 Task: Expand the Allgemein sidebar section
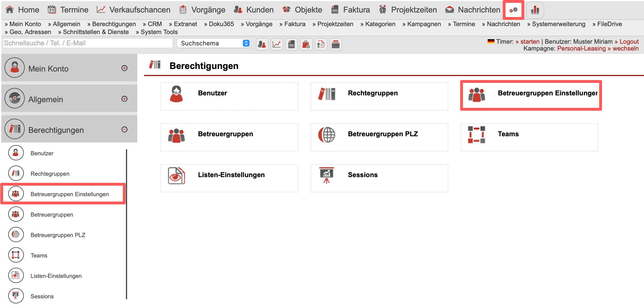[124, 99]
